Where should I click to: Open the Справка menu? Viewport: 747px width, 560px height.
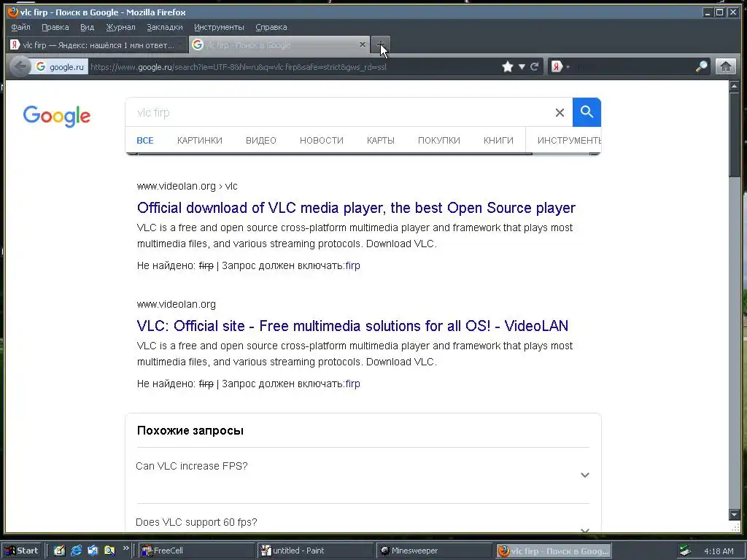tap(271, 27)
